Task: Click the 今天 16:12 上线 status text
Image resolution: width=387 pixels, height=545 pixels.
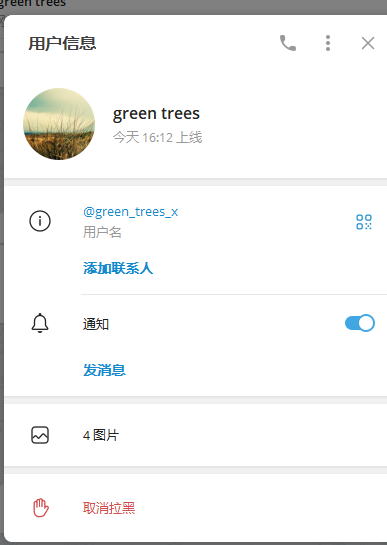Action: [157, 137]
